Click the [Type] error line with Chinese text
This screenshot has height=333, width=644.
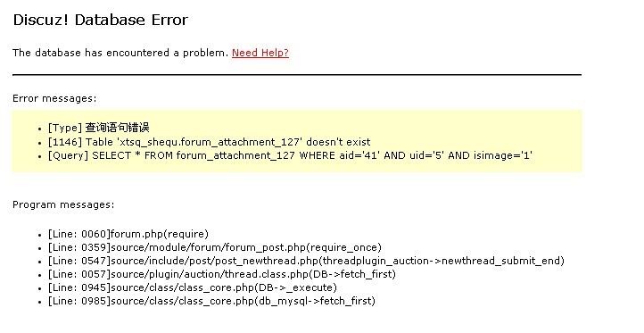[x=99, y=128]
